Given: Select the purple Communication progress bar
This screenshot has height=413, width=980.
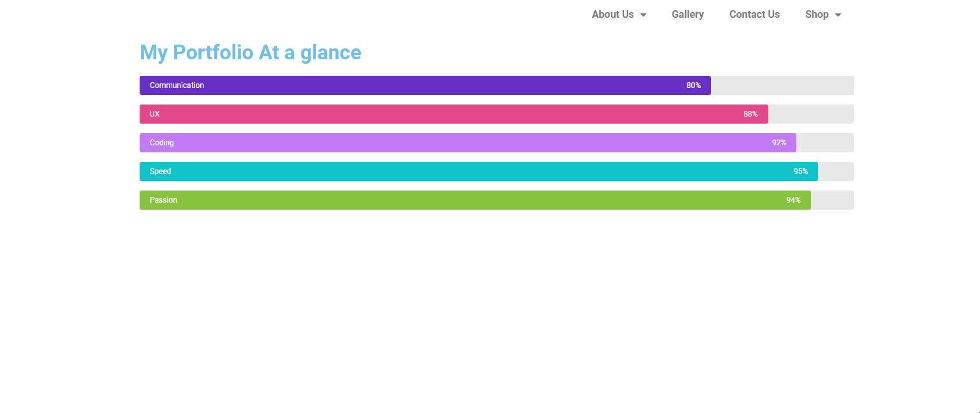Looking at the screenshot, I should (x=425, y=85).
